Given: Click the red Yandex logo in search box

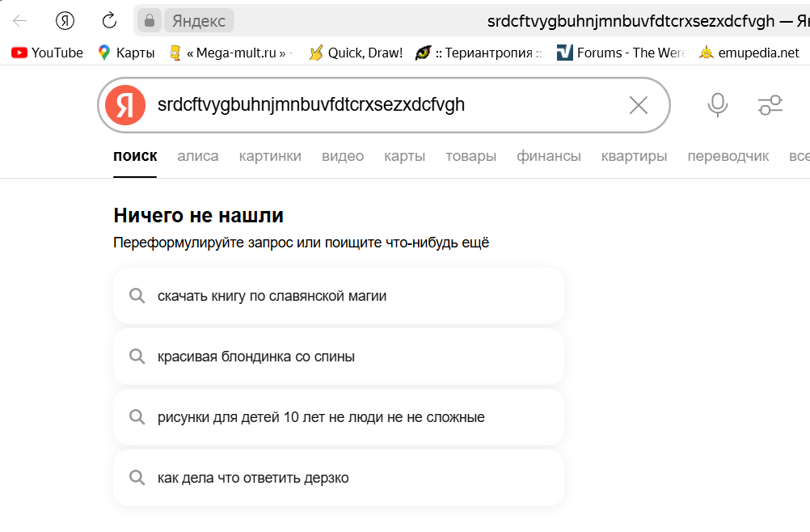Looking at the screenshot, I should point(126,104).
